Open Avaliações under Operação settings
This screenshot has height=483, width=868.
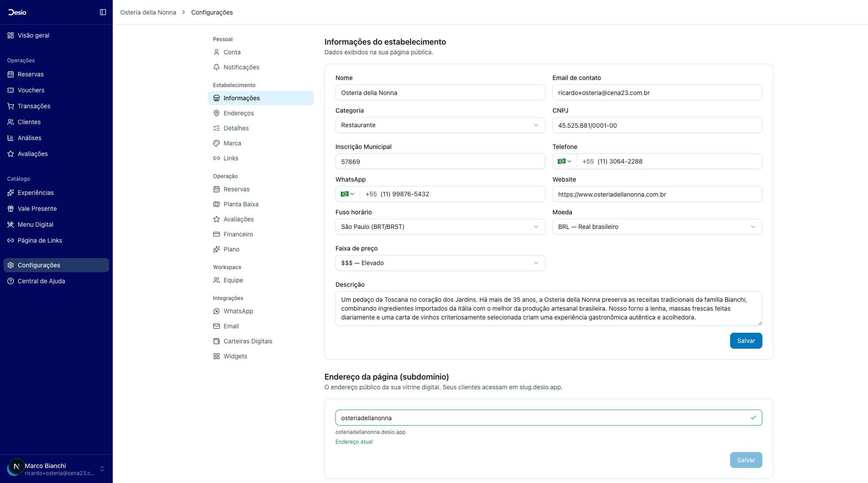tap(261, 219)
